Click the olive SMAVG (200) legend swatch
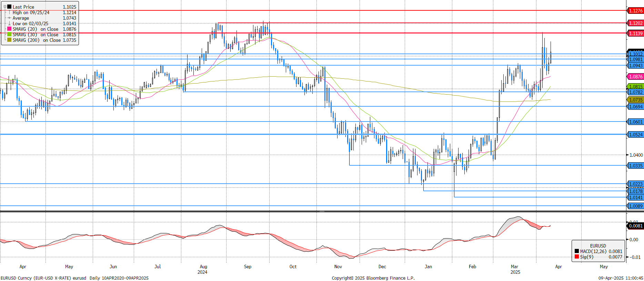 click(9, 40)
